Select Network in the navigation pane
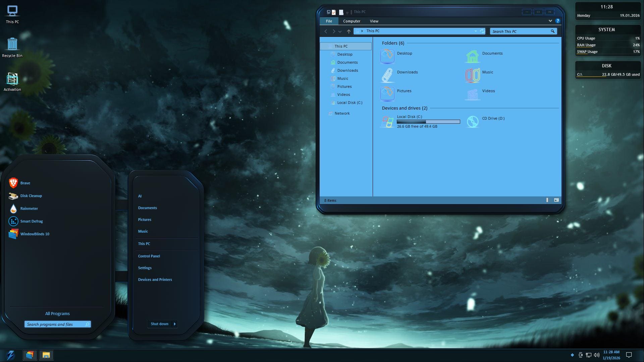The height and width of the screenshot is (362, 644). click(342, 113)
